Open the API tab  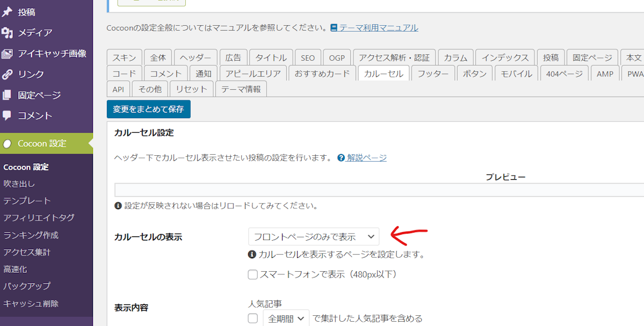(x=118, y=89)
